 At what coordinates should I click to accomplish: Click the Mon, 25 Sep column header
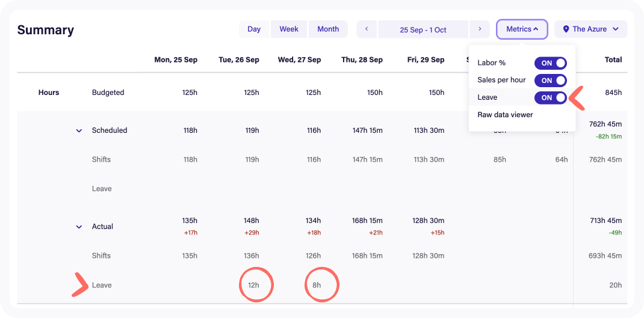coord(176,60)
